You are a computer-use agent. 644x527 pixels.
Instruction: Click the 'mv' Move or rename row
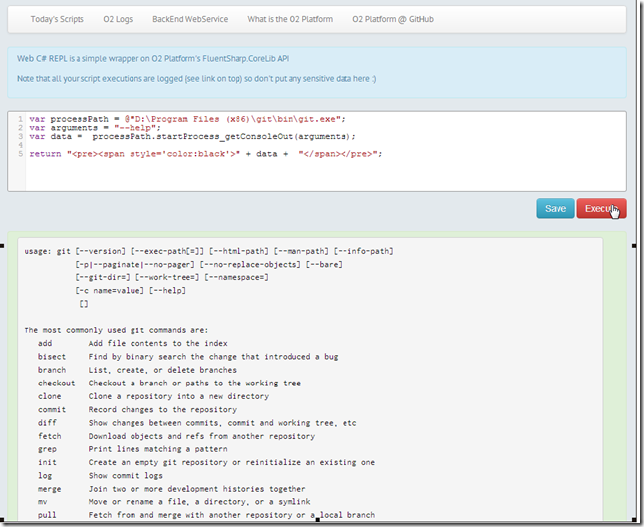pos(174,502)
